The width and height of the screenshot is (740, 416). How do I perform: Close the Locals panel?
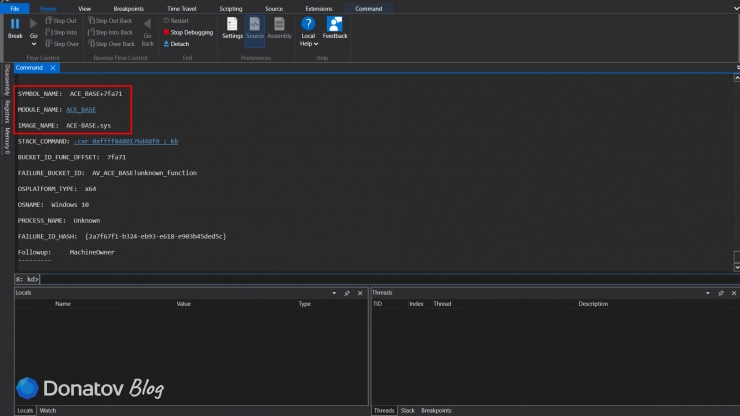[x=360, y=293]
